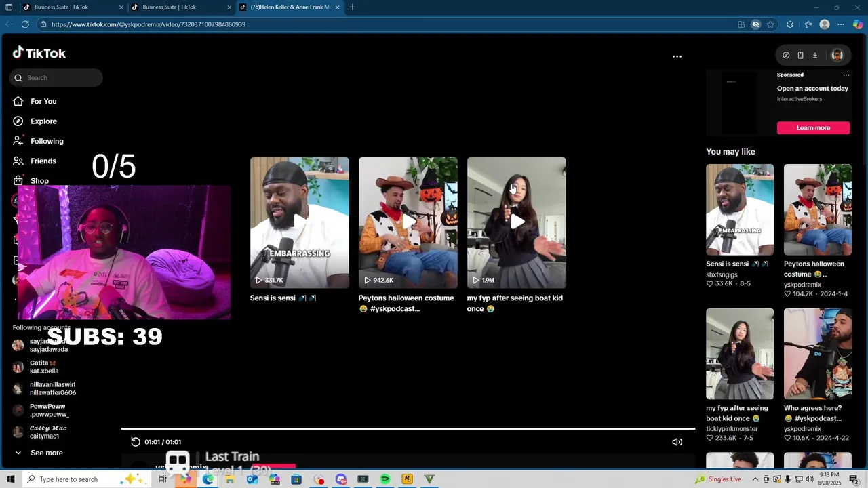
Task: Open the TikTok Shop page
Action: [x=31, y=181]
